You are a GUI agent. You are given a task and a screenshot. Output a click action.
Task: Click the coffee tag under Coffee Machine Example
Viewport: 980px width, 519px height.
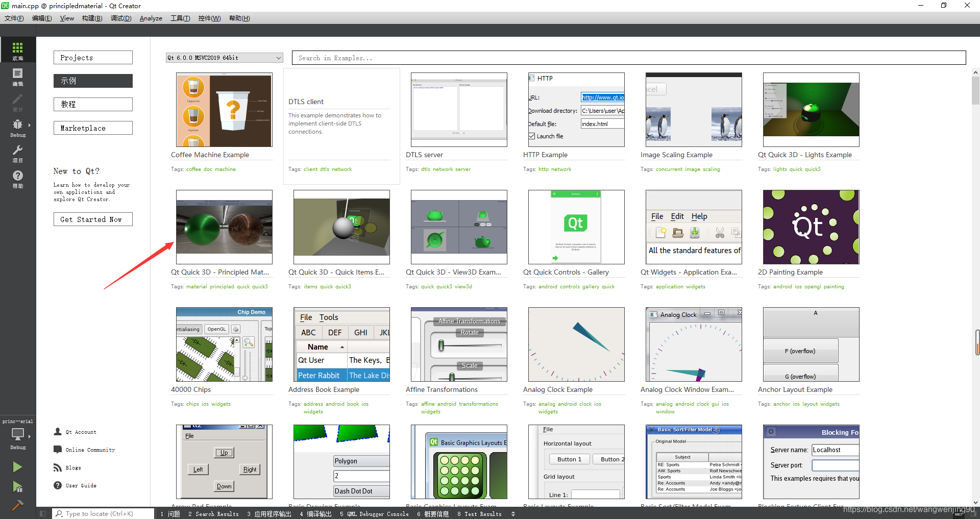[x=193, y=169]
